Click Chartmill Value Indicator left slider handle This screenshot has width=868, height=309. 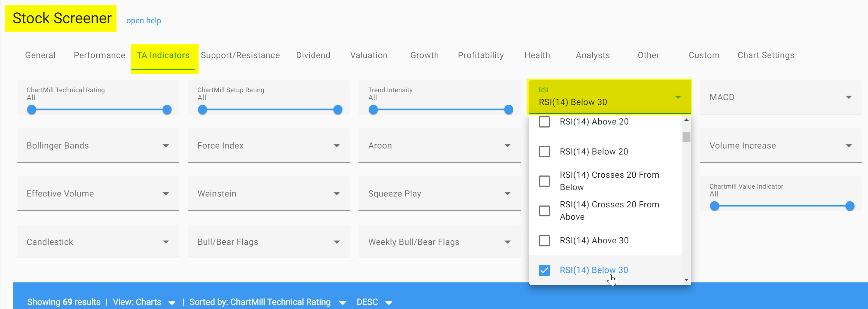click(x=715, y=206)
